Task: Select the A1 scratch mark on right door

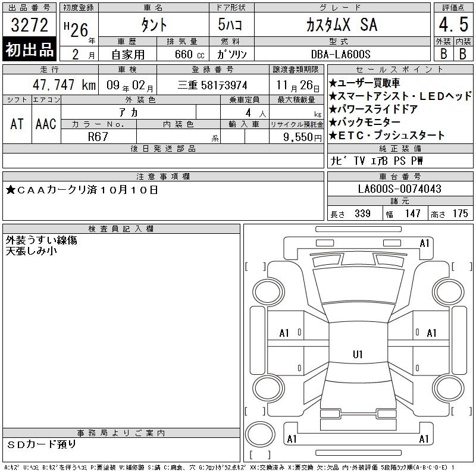Action: point(432,333)
